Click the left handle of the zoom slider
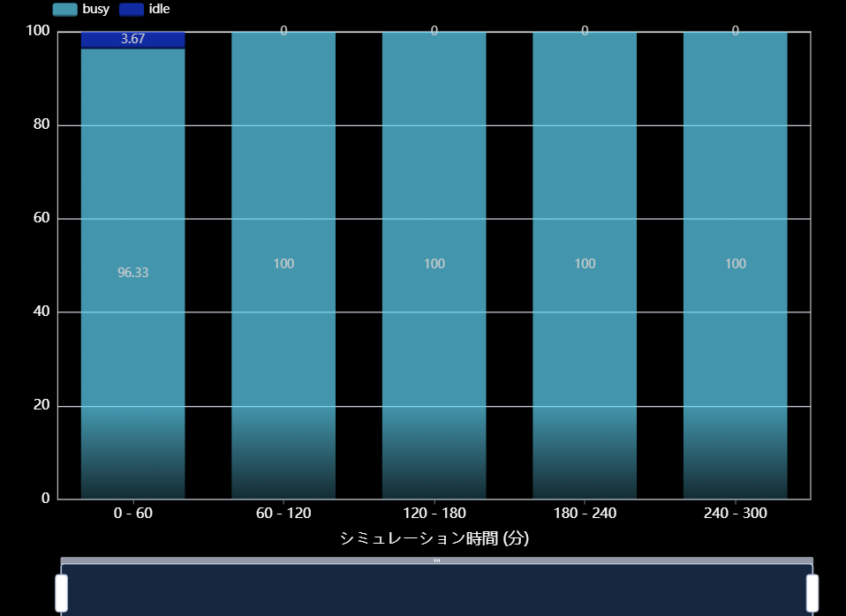 point(62,592)
